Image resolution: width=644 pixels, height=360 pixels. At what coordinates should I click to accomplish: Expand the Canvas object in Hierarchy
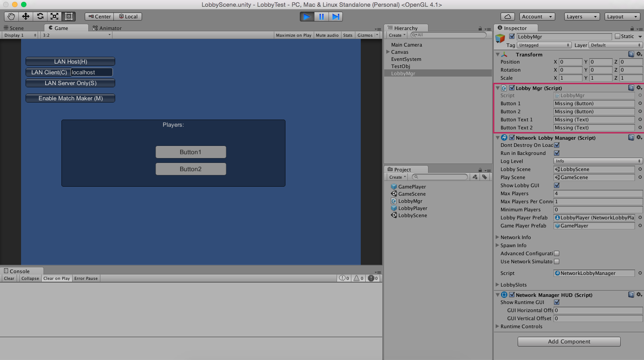coord(388,52)
